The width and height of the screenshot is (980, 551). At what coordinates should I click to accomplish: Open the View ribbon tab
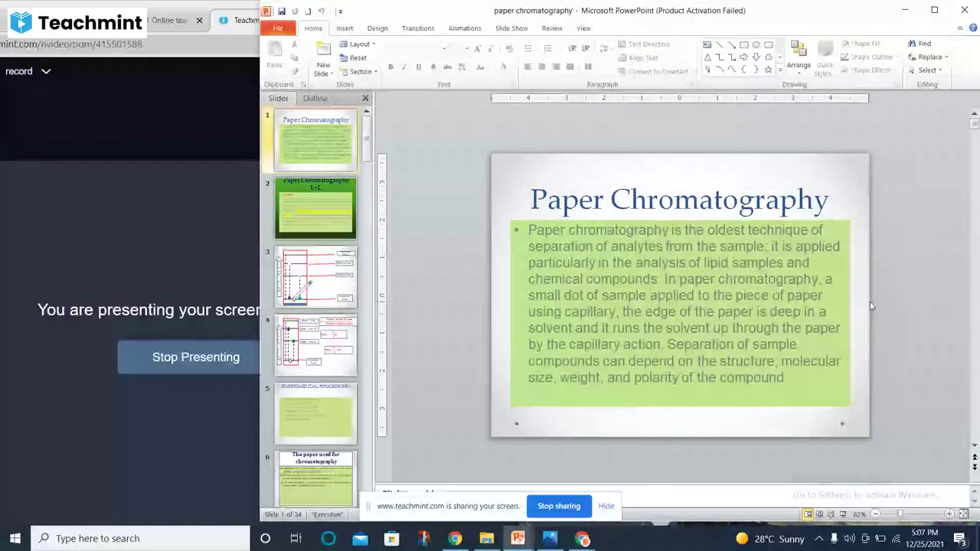pos(583,28)
